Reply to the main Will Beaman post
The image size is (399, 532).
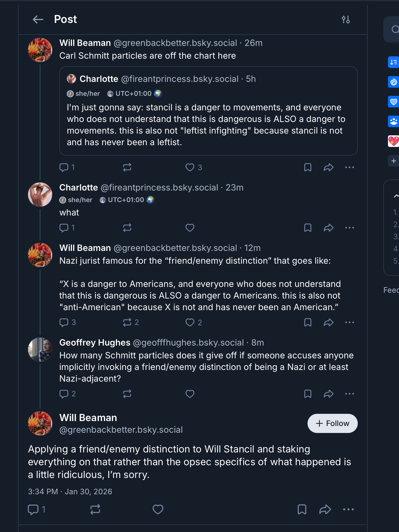tap(33, 509)
